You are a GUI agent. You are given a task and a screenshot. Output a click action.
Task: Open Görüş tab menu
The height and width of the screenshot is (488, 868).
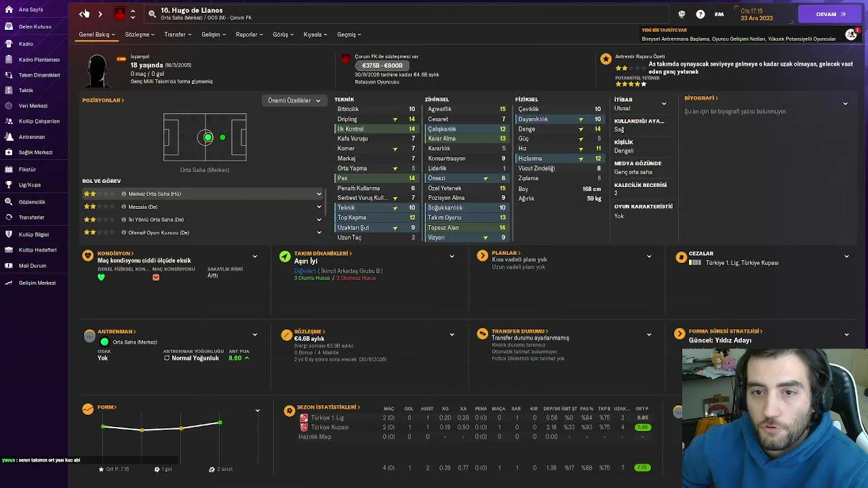pos(283,35)
